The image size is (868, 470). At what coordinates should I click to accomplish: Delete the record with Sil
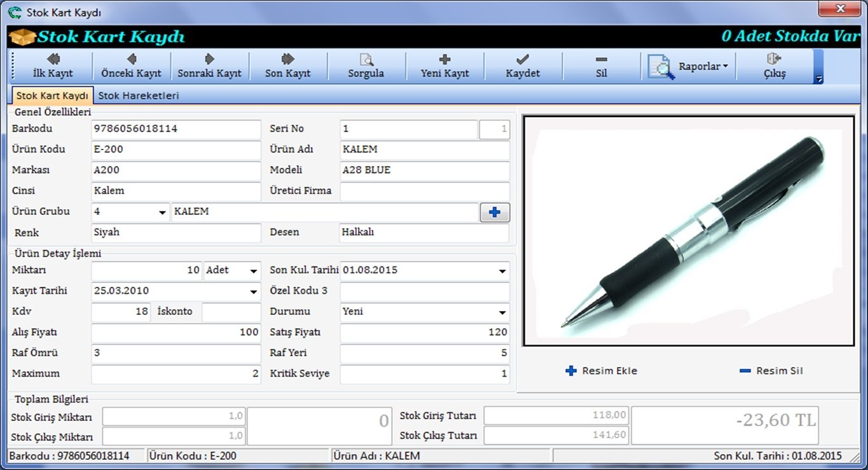point(601,66)
